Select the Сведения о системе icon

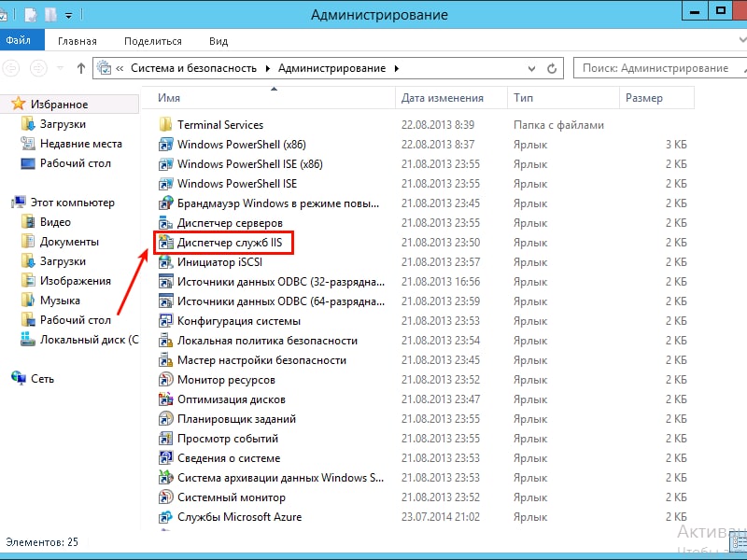click(165, 458)
